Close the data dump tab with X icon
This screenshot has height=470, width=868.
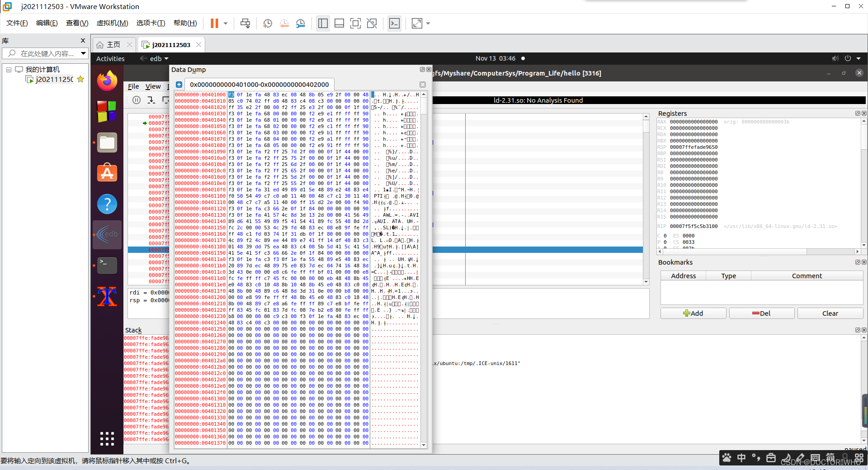(423, 85)
